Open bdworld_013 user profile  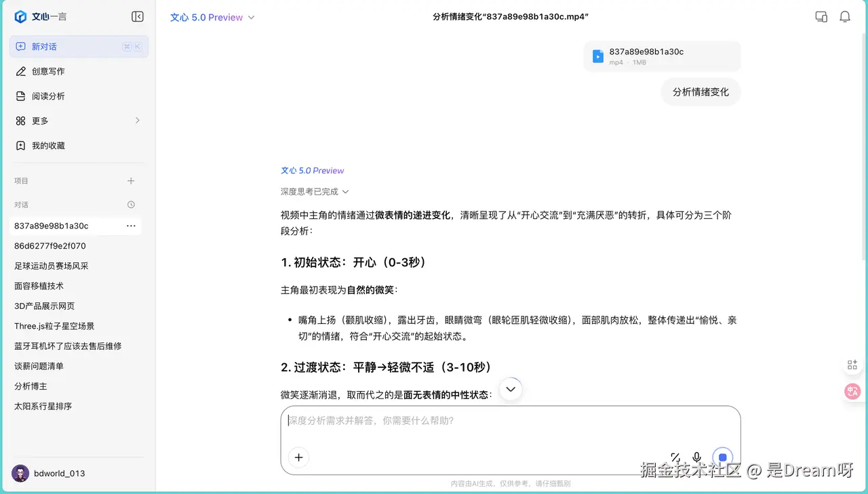click(49, 473)
